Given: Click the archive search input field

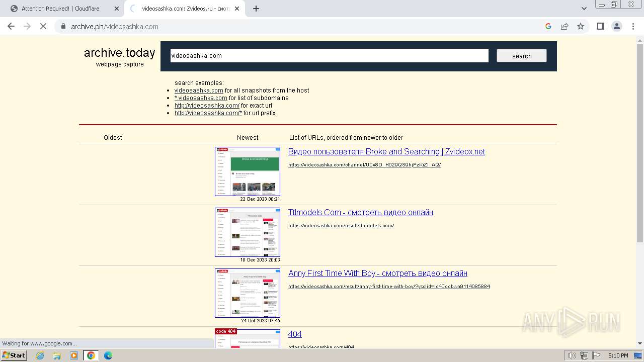Looking at the screenshot, I should tap(329, 56).
